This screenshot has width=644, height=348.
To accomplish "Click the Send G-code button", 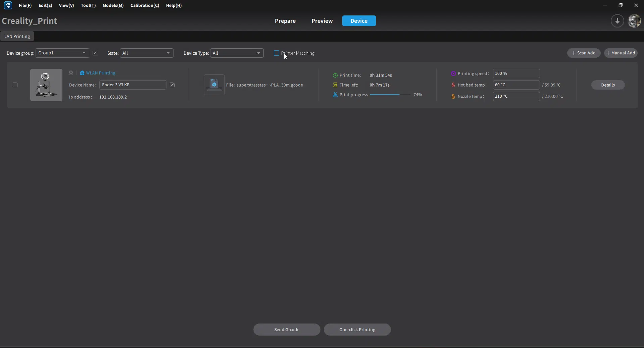I will point(287,330).
